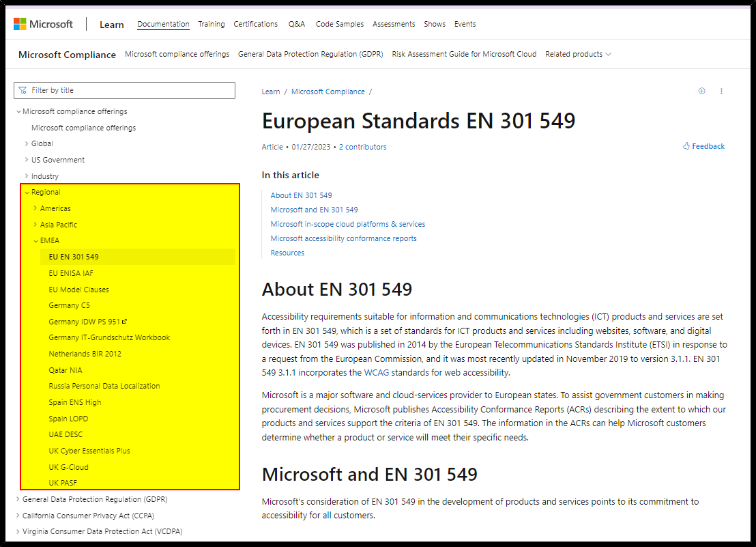Jump to About EN 301 549 section
The width and height of the screenshot is (756, 547).
[x=301, y=195]
